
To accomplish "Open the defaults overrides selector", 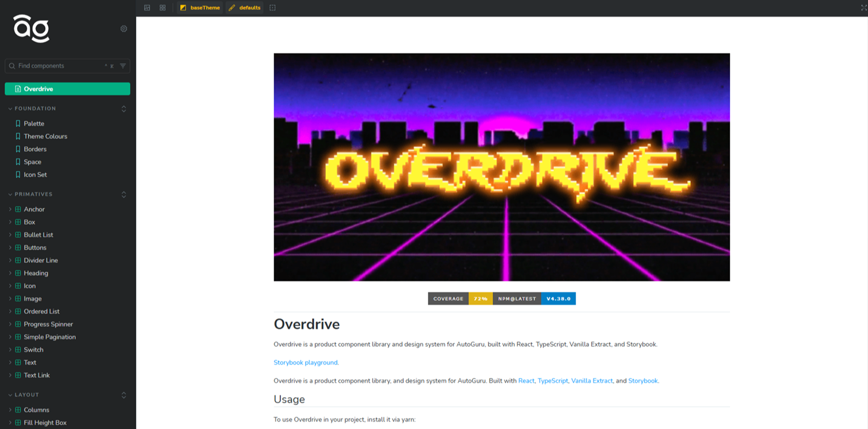I will click(x=245, y=8).
